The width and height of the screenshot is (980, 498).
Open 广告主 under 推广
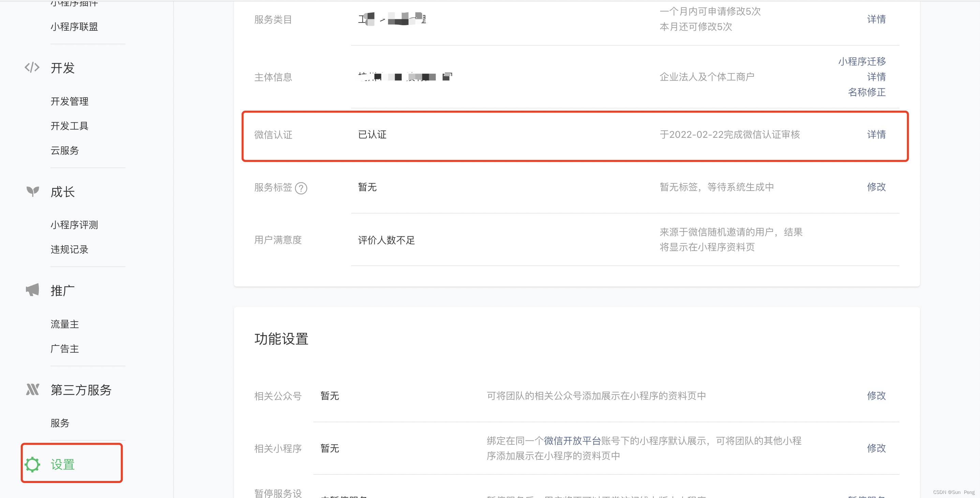pos(64,348)
